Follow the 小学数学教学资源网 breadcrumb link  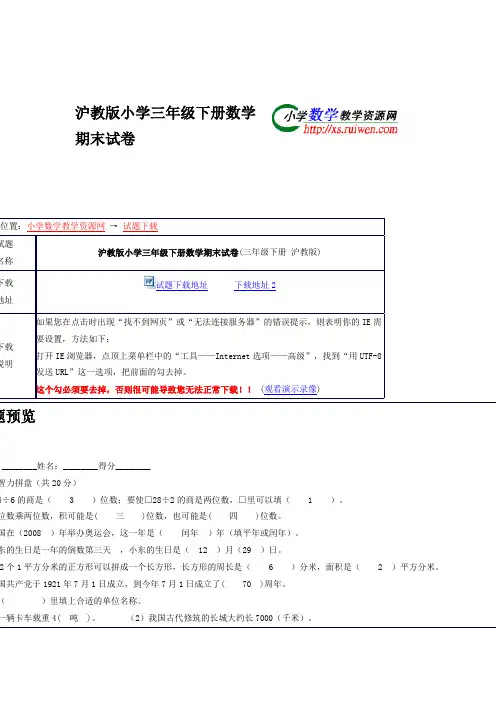click(66, 226)
